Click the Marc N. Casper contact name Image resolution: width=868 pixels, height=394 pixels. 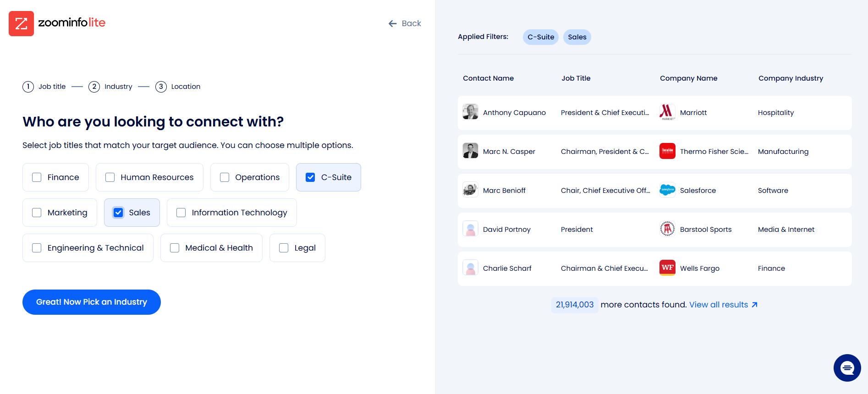click(x=509, y=152)
